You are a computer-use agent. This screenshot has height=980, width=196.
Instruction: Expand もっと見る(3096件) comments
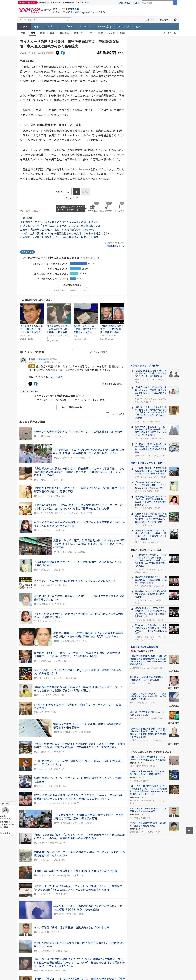pos(72,407)
